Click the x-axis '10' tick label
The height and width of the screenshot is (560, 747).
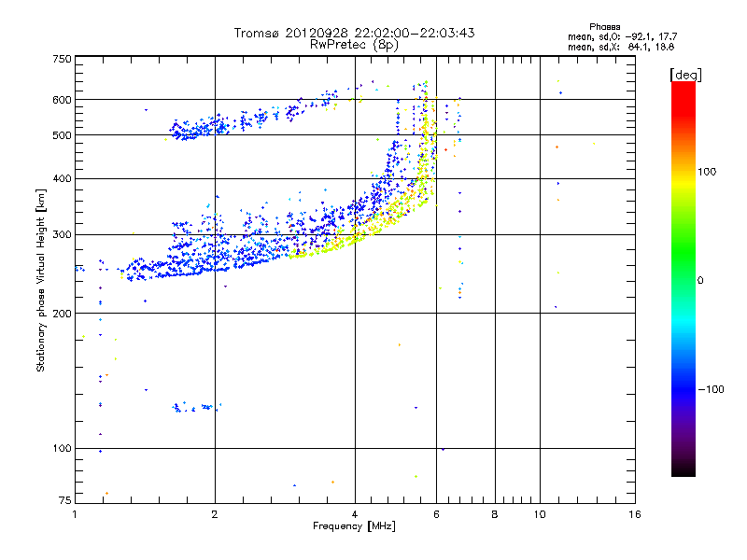tap(540, 514)
